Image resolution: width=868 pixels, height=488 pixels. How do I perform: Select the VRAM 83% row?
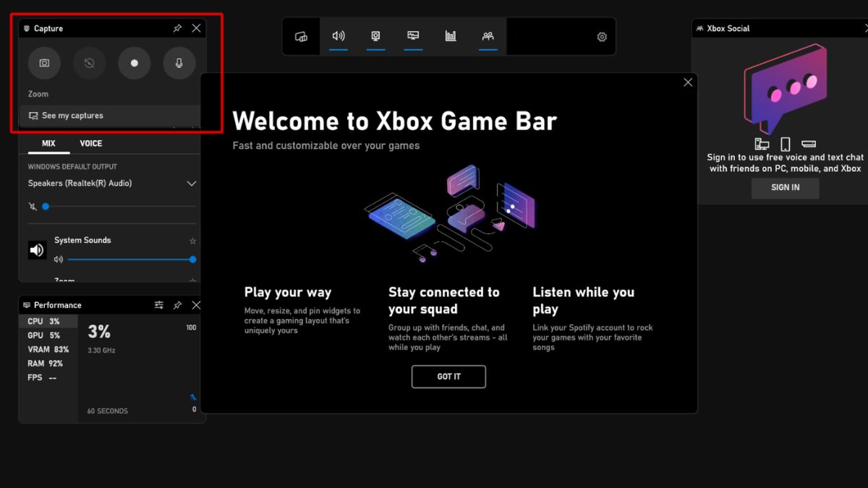click(48, 349)
